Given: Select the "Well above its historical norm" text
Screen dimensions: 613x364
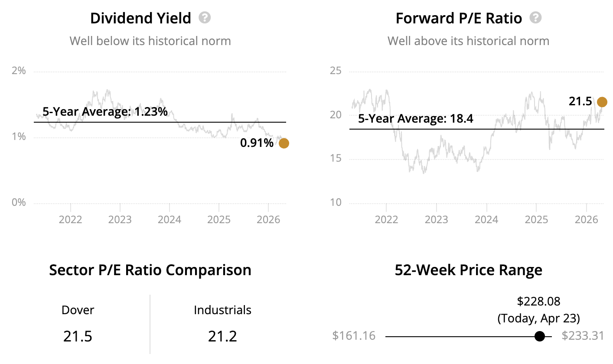Looking at the screenshot, I should (468, 41).
